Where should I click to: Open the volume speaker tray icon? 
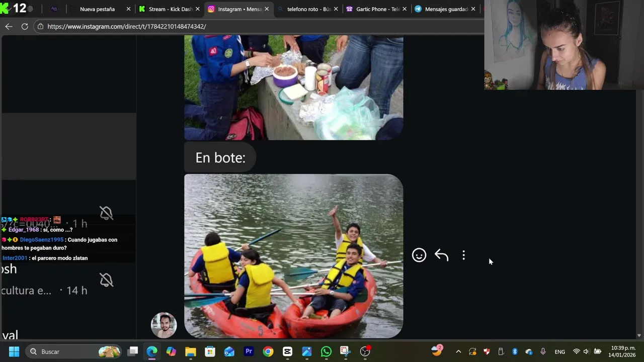pos(586,352)
